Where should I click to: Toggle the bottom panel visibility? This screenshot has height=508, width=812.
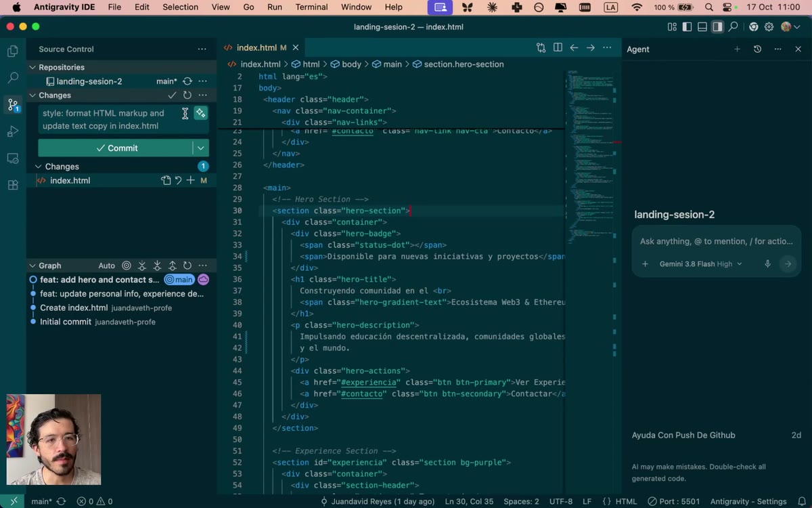coord(702,27)
